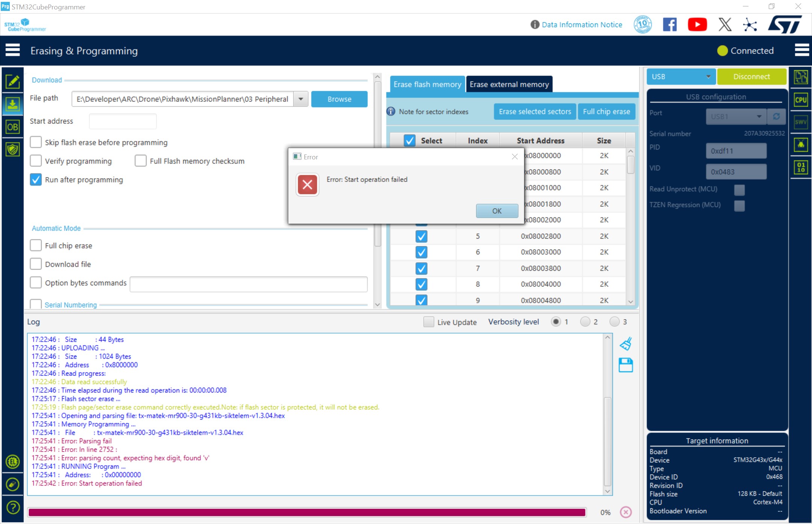812x524 pixels.
Task: Open the CPU panel icon on right sidebar
Action: [x=801, y=100]
